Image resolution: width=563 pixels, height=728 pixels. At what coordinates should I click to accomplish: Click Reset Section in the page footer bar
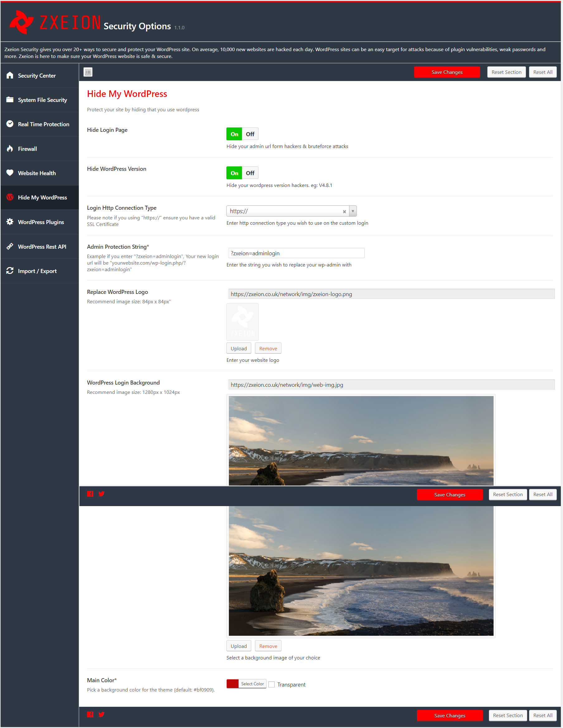click(508, 716)
